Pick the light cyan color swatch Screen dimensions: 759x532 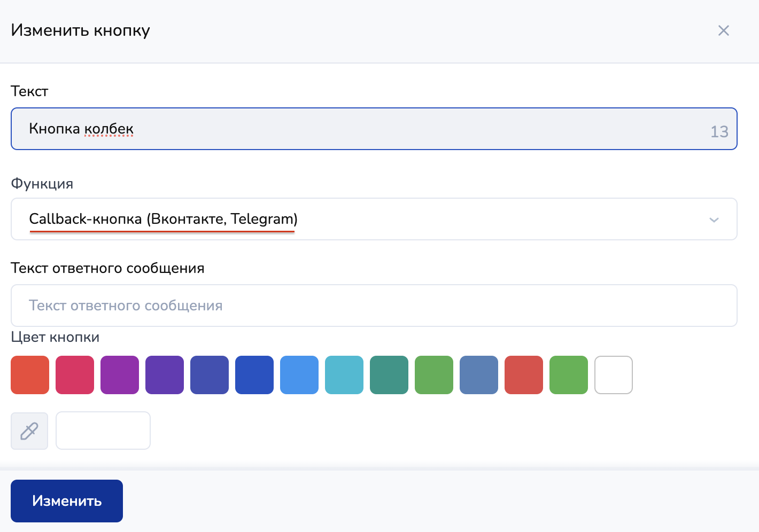tap(344, 375)
